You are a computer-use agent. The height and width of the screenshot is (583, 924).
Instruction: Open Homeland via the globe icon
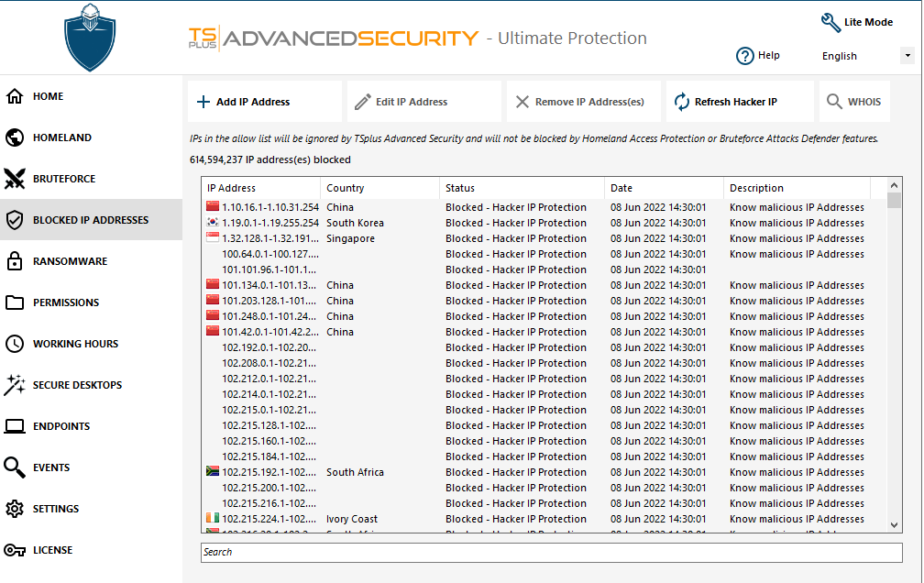[x=15, y=137]
